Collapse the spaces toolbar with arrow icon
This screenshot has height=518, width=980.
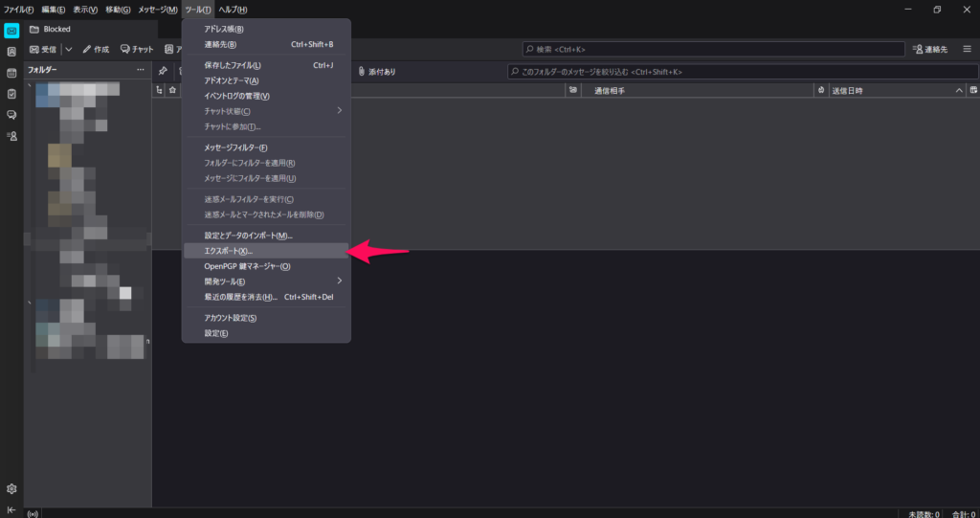pyautogui.click(x=11, y=509)
